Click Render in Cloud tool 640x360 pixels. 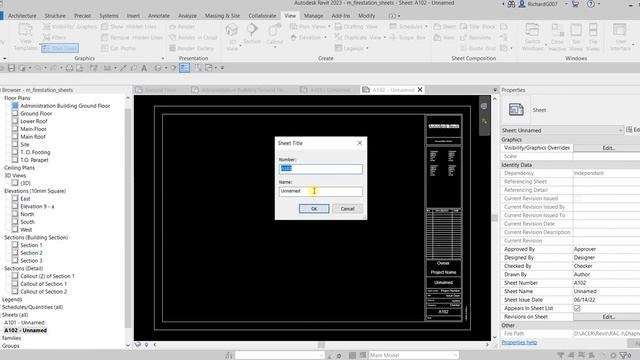coord(193,38)
